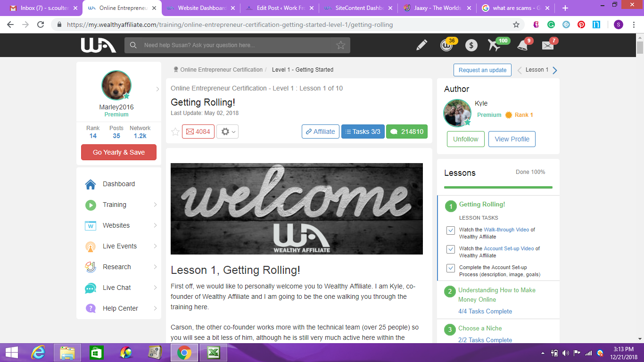The width and height of the screenshot is (644, 362).
Task: Open the airplane icon with 100 badge
Action: tap(494, 45)
